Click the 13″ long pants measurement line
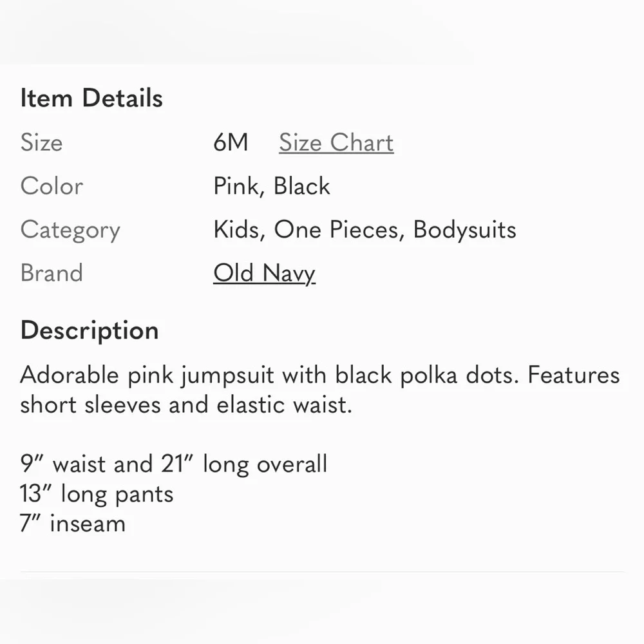 click(97, 494)
